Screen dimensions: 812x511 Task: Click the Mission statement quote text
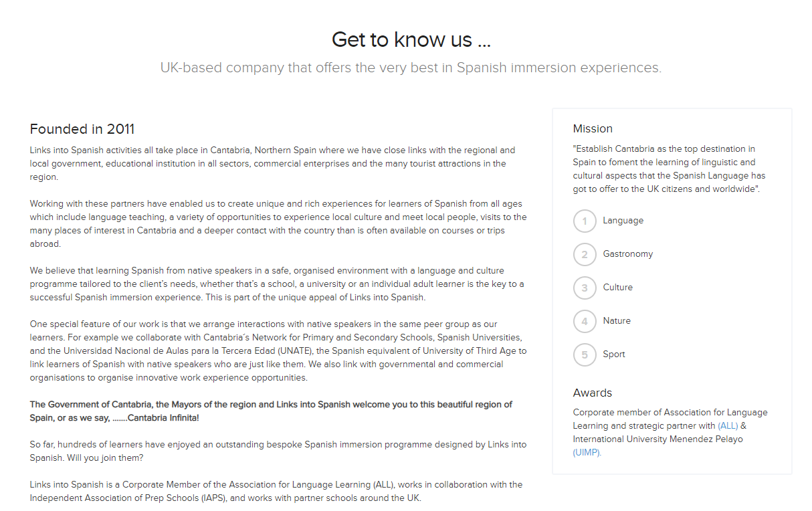(669, 169)
